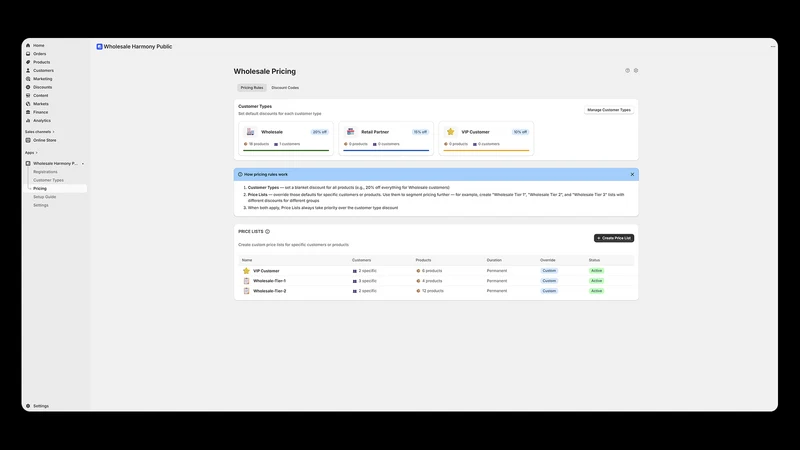
Task: Switch to the Discount Codes tab
Action: pos(285,88)
